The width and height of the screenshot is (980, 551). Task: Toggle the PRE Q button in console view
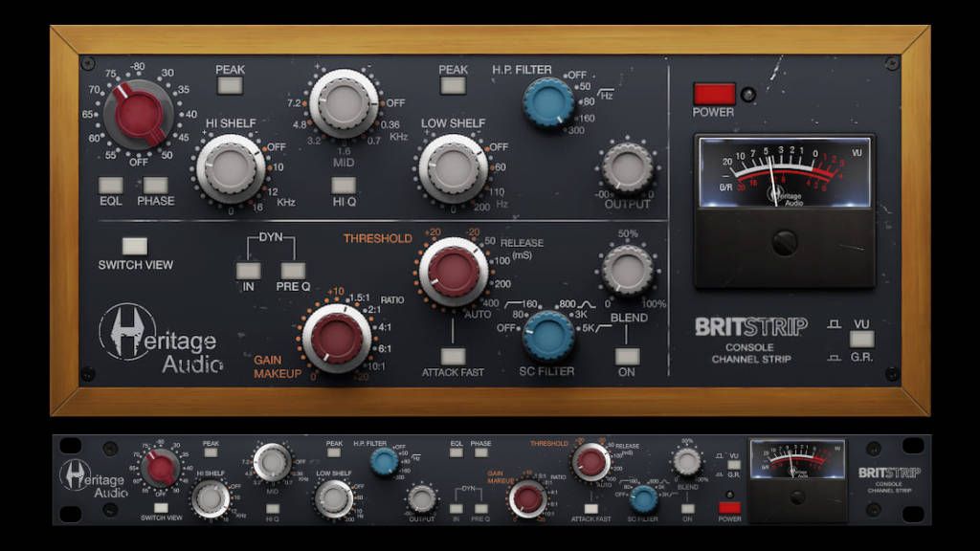click(x=293, y=270)
